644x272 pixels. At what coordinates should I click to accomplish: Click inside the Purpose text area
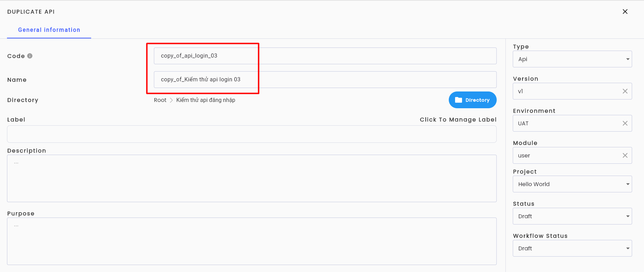pos(252,241)
